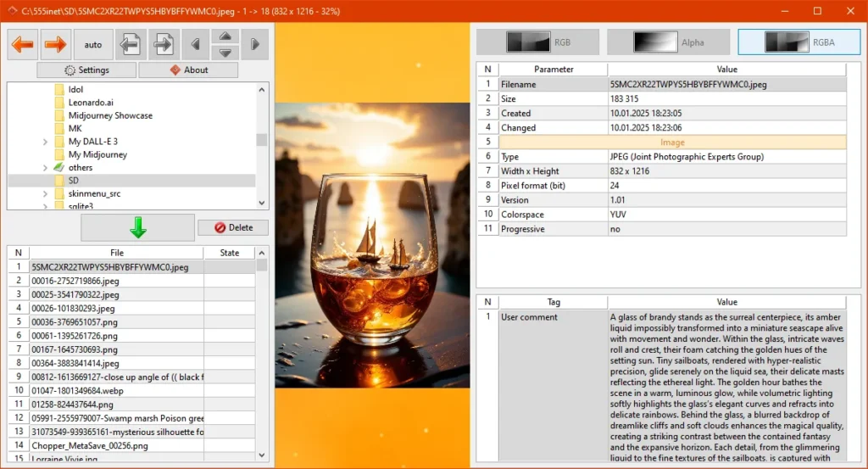Select the Leonardo.ai folder
The height and width of the screenshot is (469, 868).
coord(91,103)
